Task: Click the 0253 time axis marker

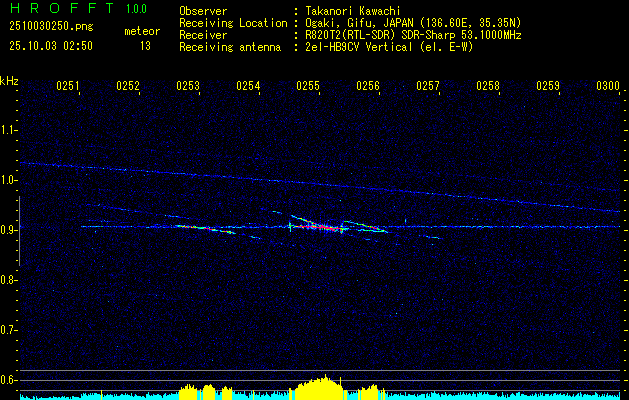Action: click(x=188, y=86)
